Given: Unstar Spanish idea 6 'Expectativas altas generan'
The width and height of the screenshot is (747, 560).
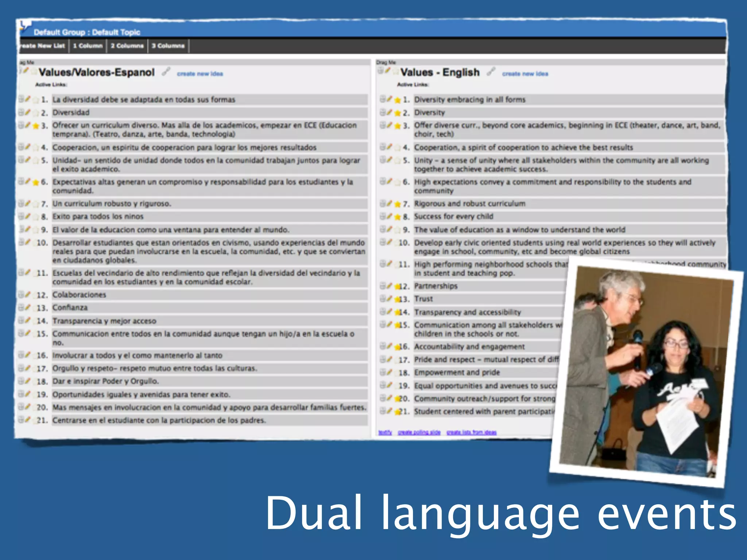Looking at the screenshot, I should 36,182.
